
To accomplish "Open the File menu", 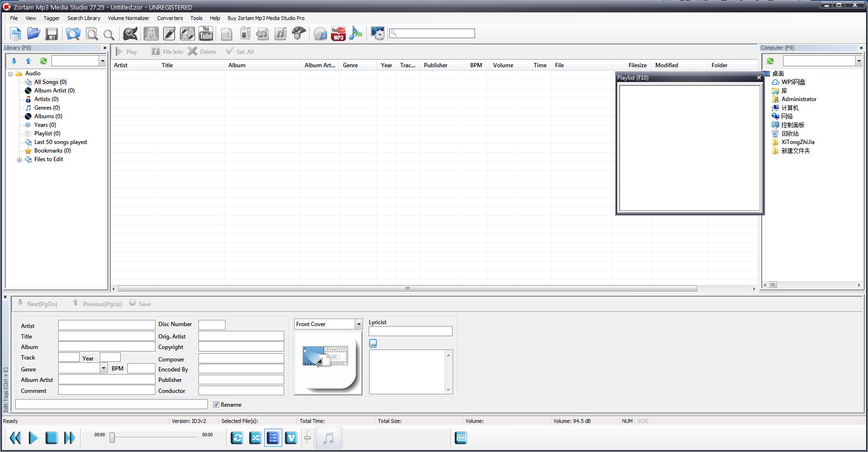I will (x=14, y=18).
